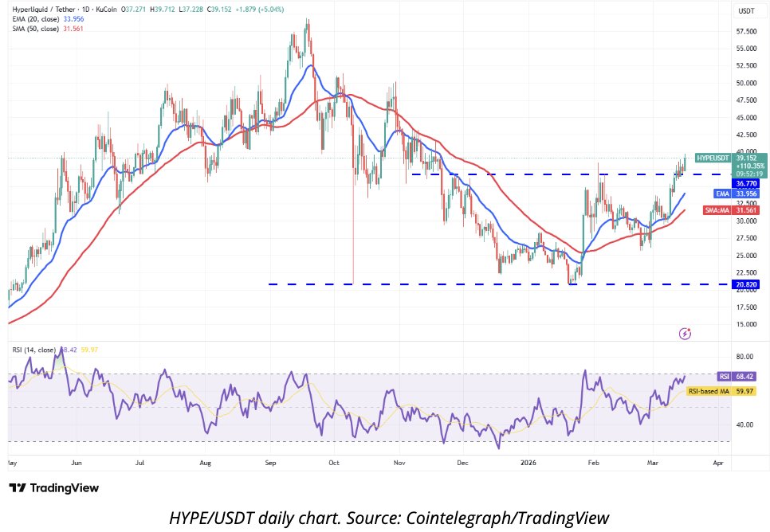This screenshot has width=770, height=532.
Task: Click the RSI 68.42 axis label
Action: 737,377
